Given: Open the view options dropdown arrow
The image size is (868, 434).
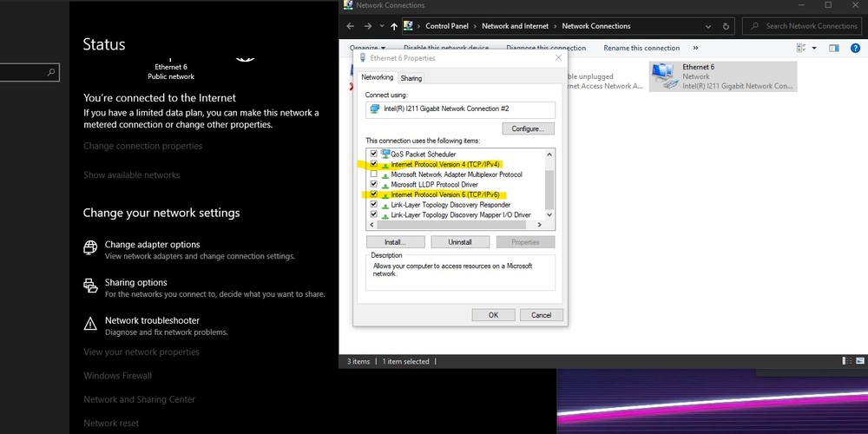Looking at the screenshot, I should coord(814,48).
